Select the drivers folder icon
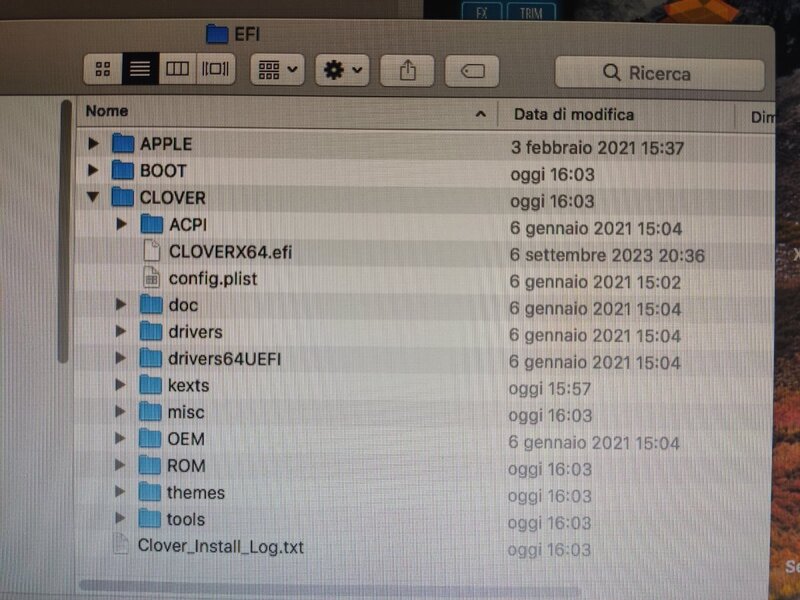 [151, 331]
